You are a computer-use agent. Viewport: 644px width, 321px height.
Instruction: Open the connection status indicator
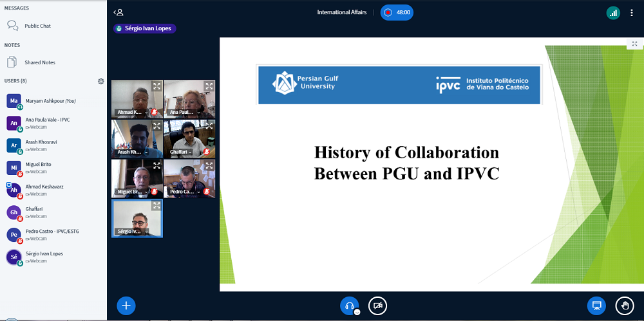pyautogui.click(x=612, y=12)
